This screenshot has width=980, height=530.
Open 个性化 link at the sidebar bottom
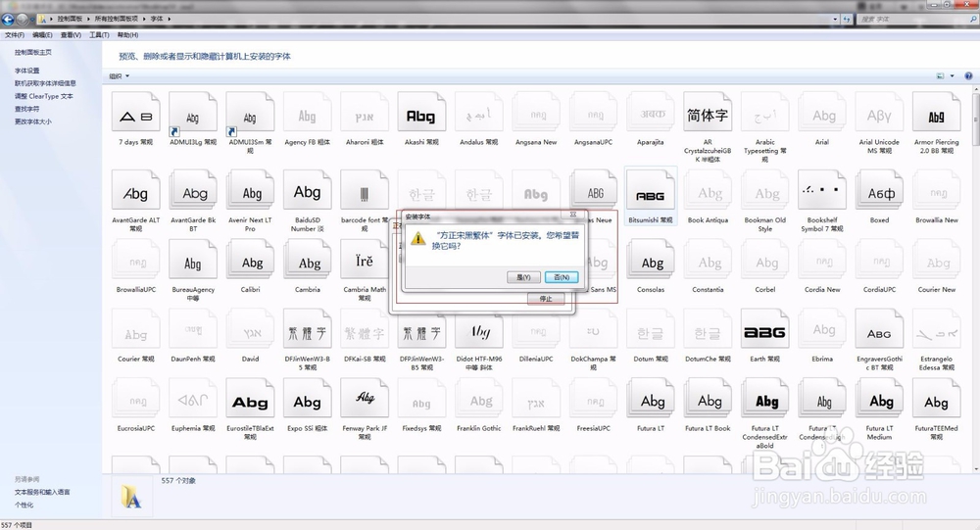[24, 505]
